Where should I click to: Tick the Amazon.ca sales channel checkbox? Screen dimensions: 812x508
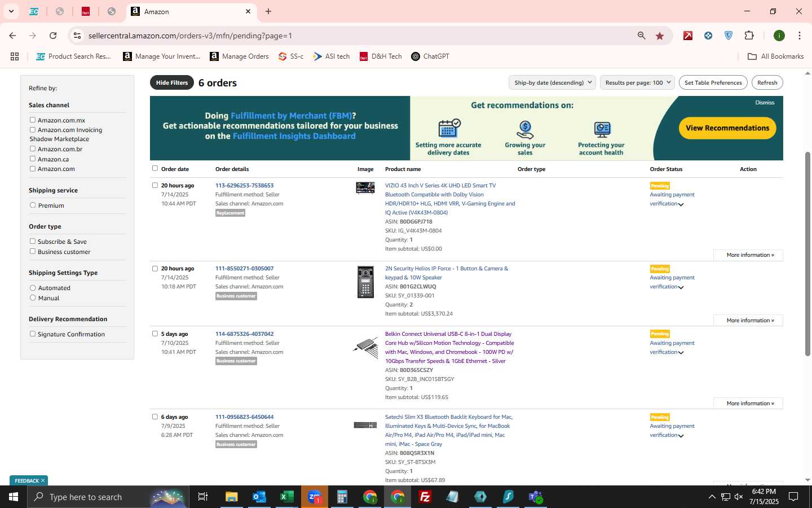point(33,159)
